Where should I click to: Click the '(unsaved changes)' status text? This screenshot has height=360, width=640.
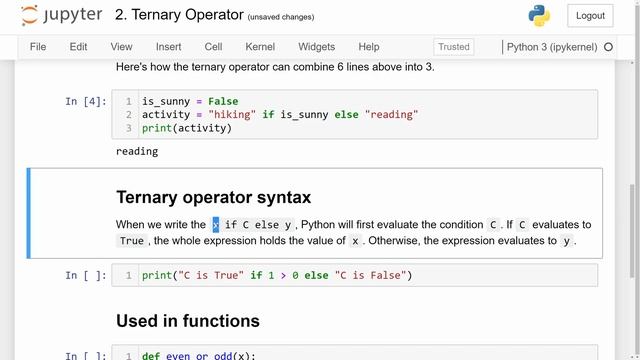click(281, 17)
